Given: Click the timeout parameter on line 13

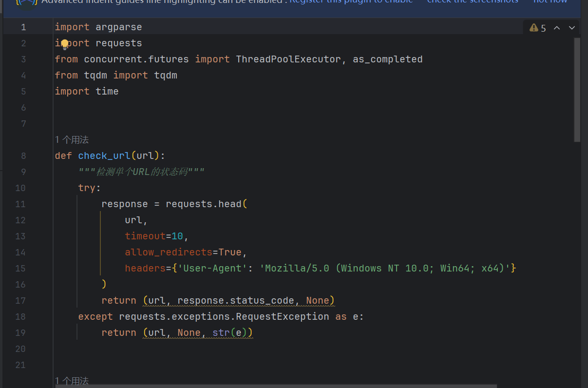Looking at the screenshot, I should (145, 236).
